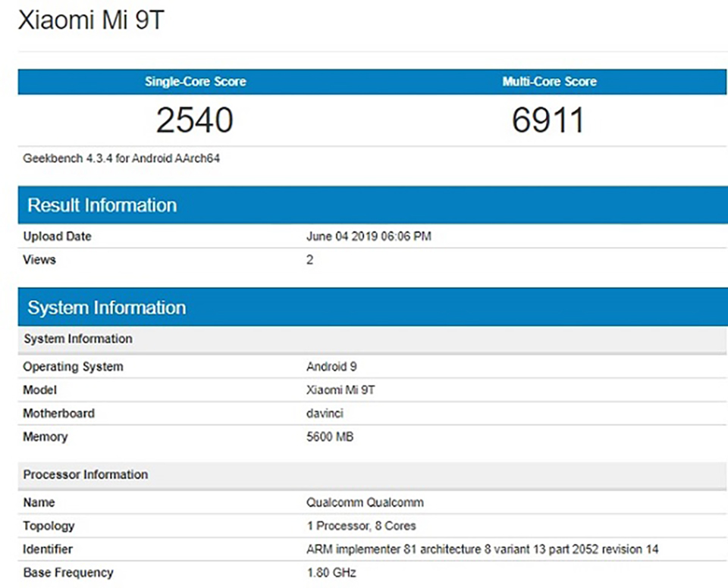Click the Qualcomm Qualcomm value
This screenshot has width=728, height=588.
tap(365, 502)
